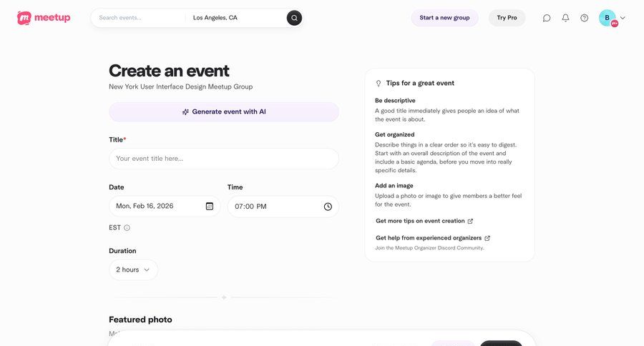Open the messages chat icon

547,18
